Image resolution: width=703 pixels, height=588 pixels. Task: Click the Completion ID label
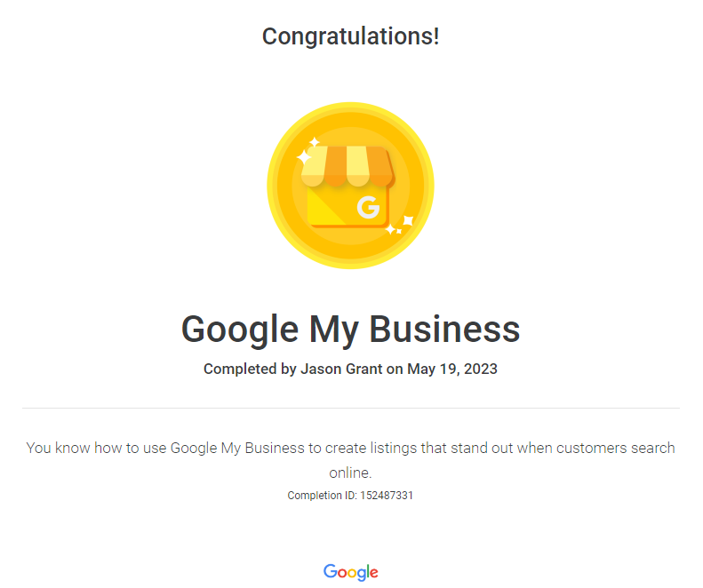coord(322,496)
